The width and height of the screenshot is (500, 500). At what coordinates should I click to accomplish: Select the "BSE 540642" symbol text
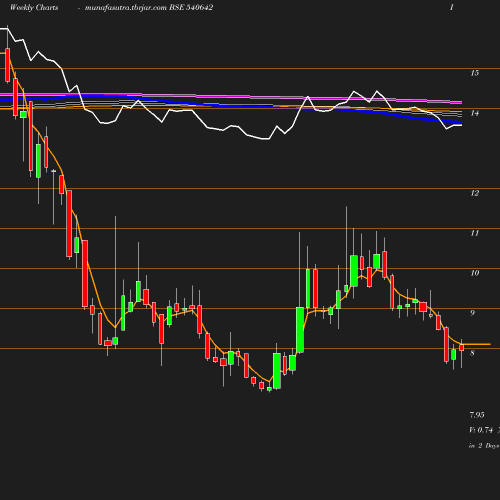[x=191, y=7]
